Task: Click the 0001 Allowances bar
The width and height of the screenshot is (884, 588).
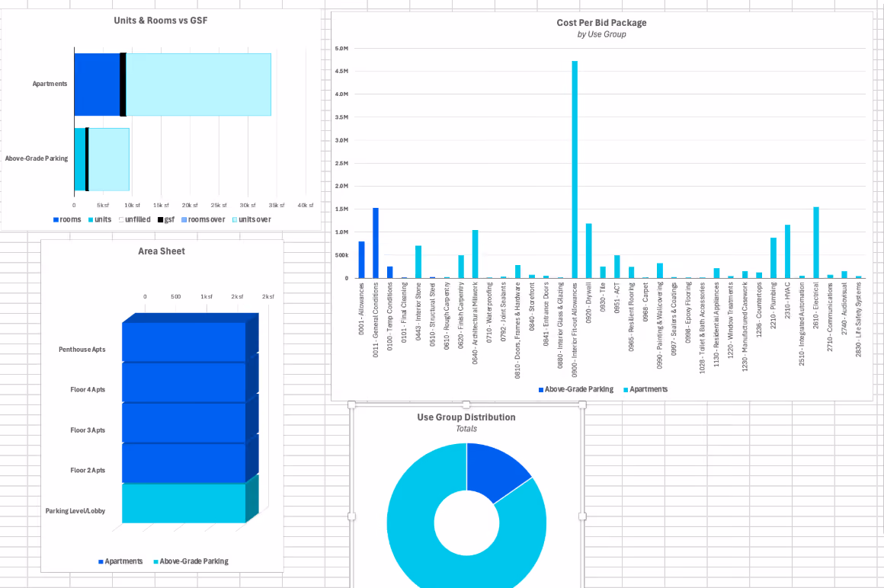Action: (361, 260)
